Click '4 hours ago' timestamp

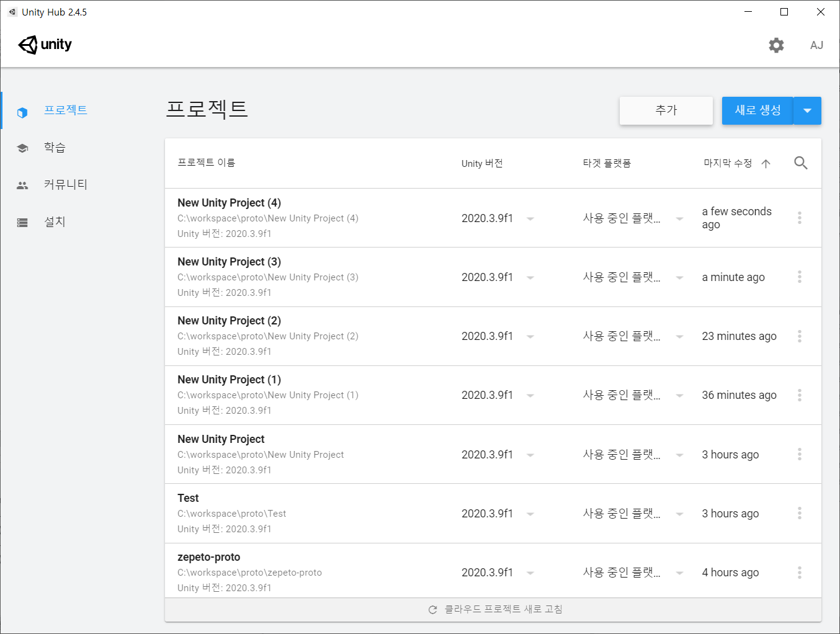[x=730, y=573]
